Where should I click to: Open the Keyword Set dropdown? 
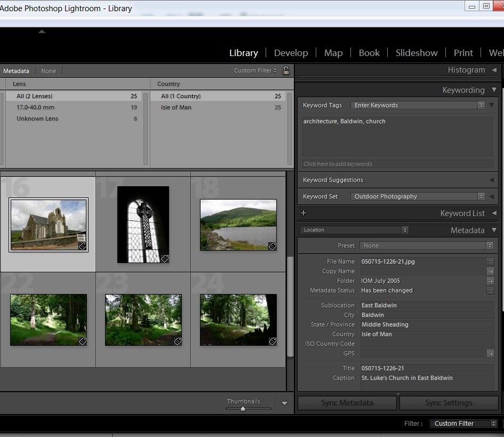pyautogui.click(x=419, y=196)
